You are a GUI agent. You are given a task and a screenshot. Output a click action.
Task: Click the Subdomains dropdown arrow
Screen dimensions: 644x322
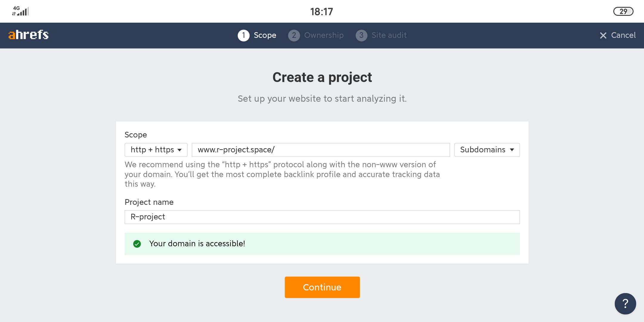pyautogui.click(x=512, y=150)
